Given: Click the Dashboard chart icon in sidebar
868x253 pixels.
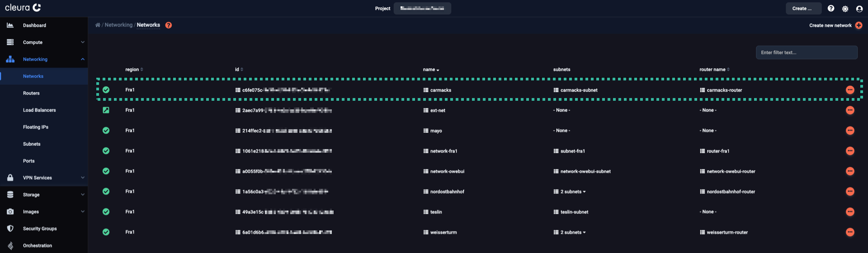Looking at the screenshot, I should click(10, 25).
